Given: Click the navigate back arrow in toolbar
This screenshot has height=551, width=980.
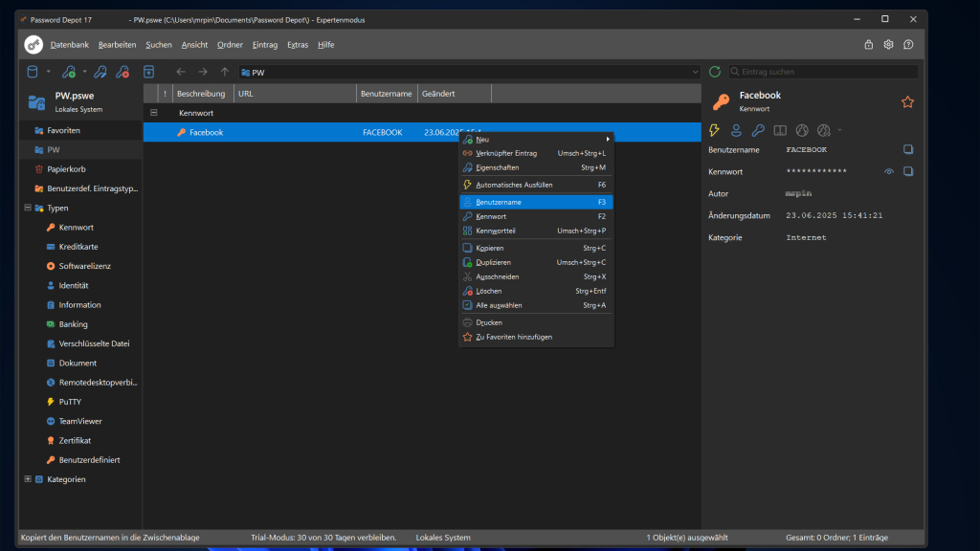Looking at the screenshot, I should click(x=181, y=72).
